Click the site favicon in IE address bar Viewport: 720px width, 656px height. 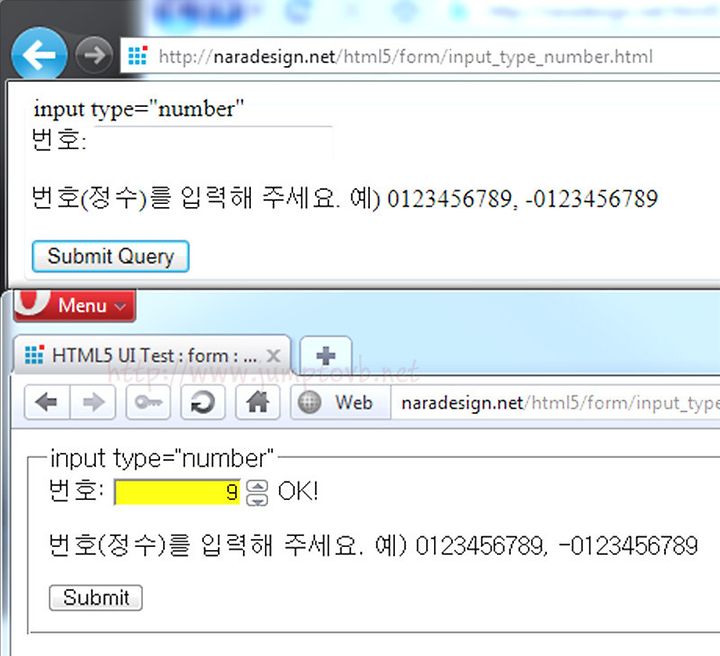[138, 56]
